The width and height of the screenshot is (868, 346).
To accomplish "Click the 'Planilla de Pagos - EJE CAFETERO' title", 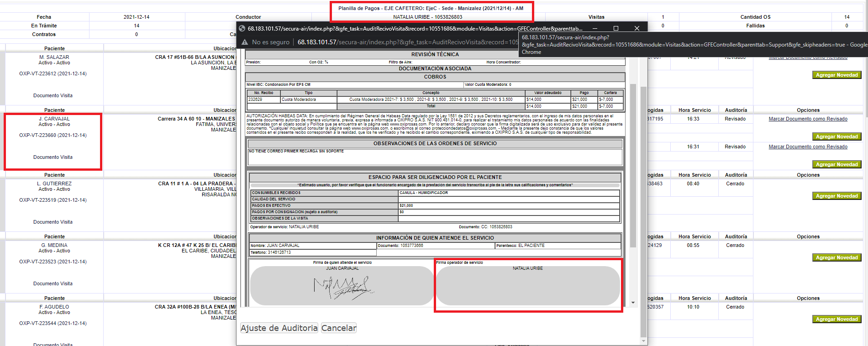I will click(431, 8).
